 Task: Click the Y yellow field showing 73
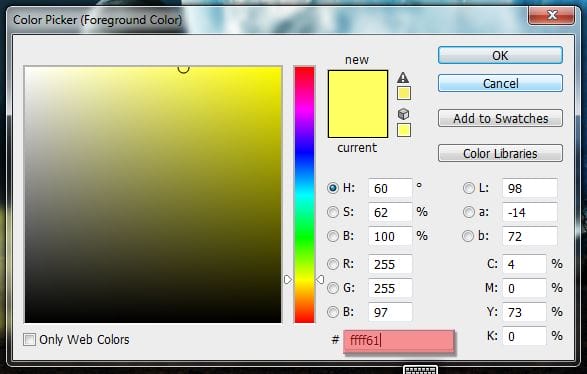tap(524, 312)
